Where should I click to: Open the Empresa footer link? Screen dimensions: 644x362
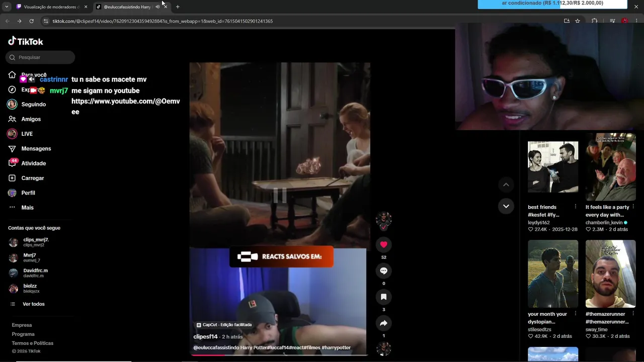[22, 325]
